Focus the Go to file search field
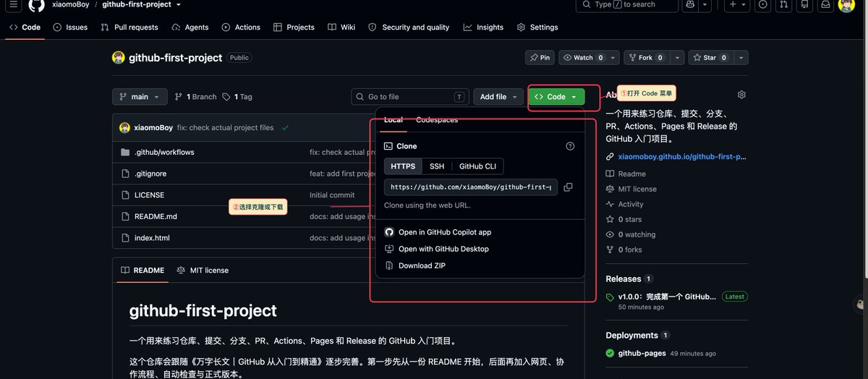 point(410,97)
